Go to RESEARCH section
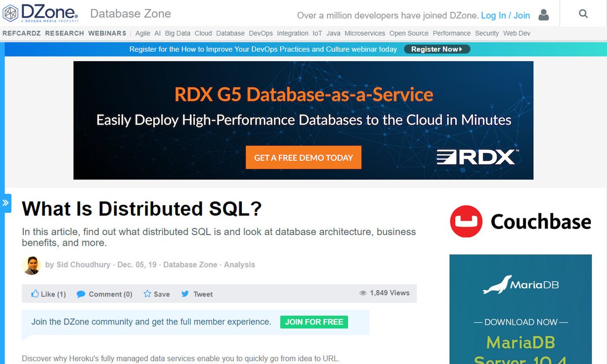The width and height of the screenshot is (607, 364). point(64,33)
